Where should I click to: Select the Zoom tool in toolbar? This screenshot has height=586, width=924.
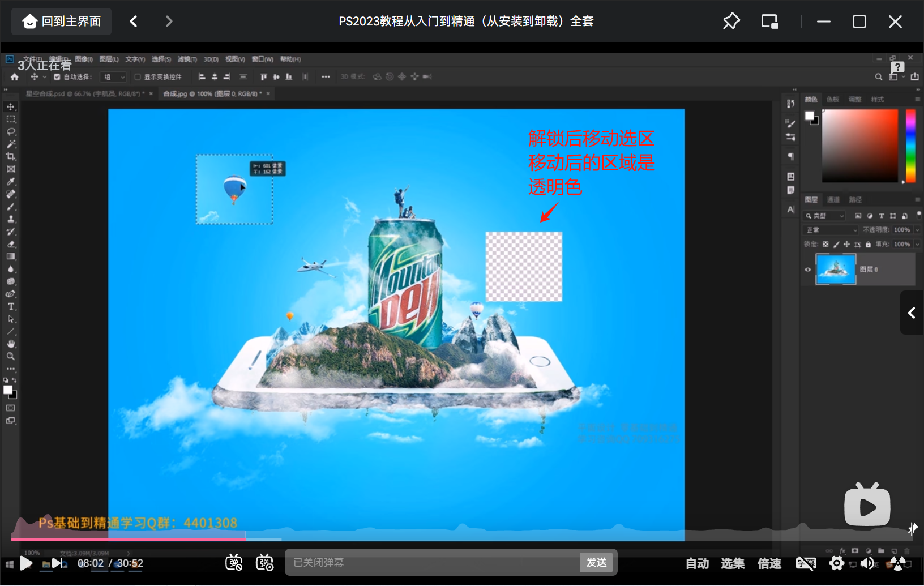[11, 356]
